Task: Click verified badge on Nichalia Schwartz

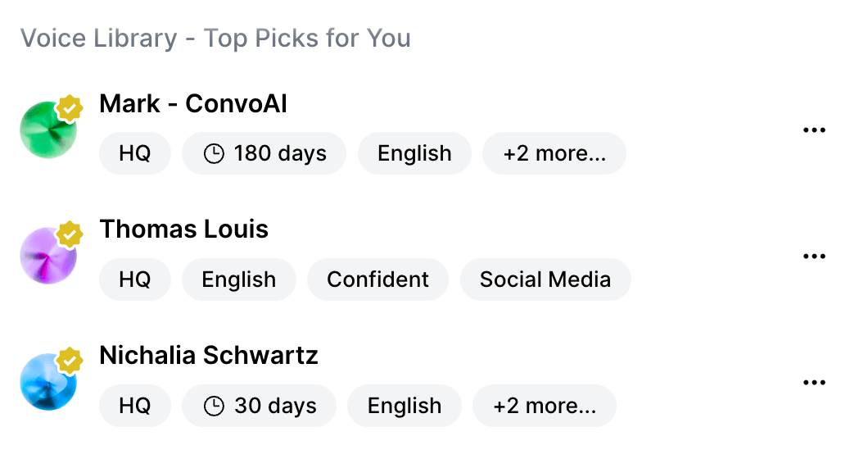Action: [70, 361]
